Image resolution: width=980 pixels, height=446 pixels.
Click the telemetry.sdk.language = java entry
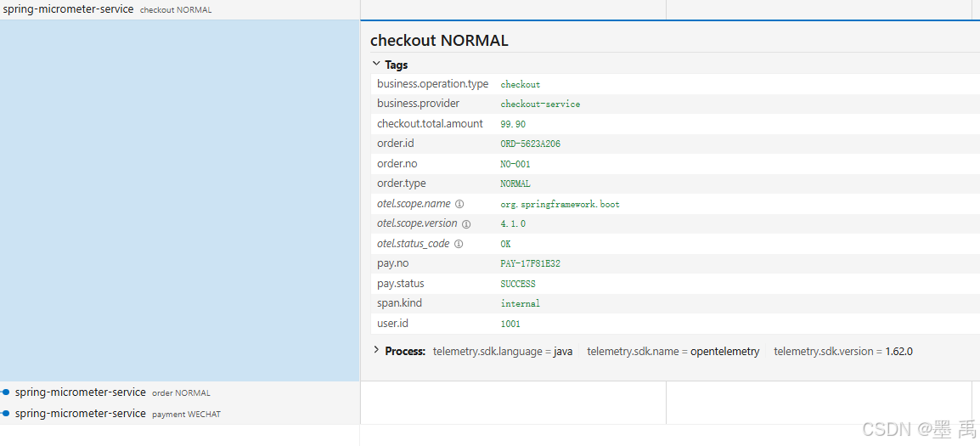coord(503,352)
